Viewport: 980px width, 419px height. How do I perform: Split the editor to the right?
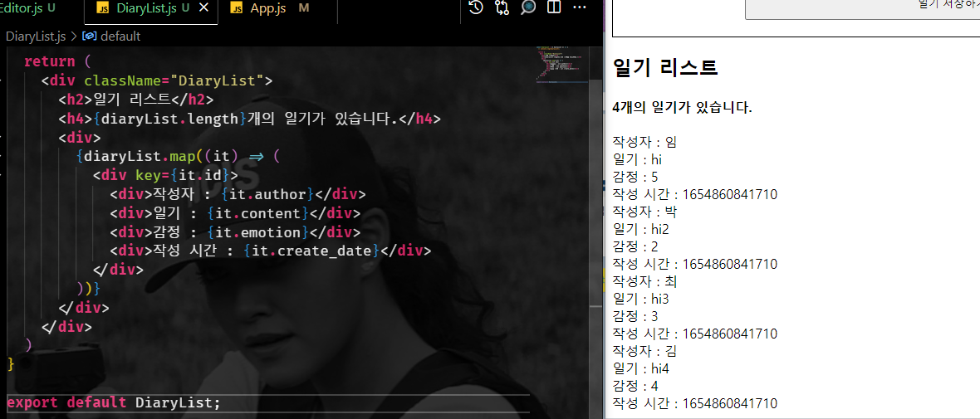(x=554, y=7)
